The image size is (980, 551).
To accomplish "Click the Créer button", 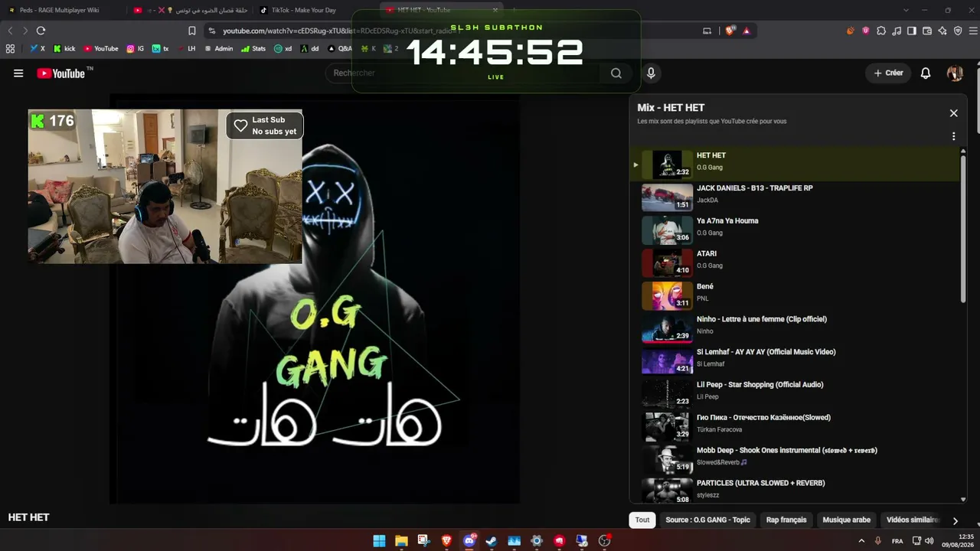I will [888, 73].
